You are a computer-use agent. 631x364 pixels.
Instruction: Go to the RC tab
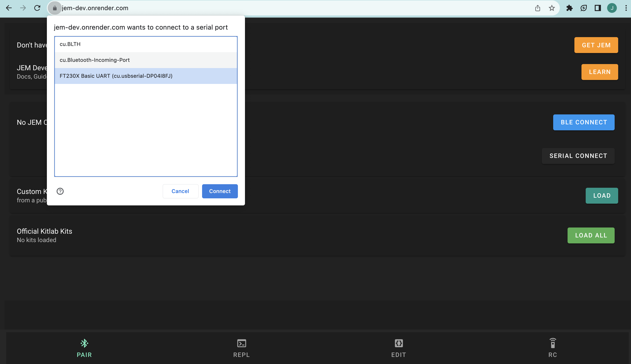coord(553,348)
